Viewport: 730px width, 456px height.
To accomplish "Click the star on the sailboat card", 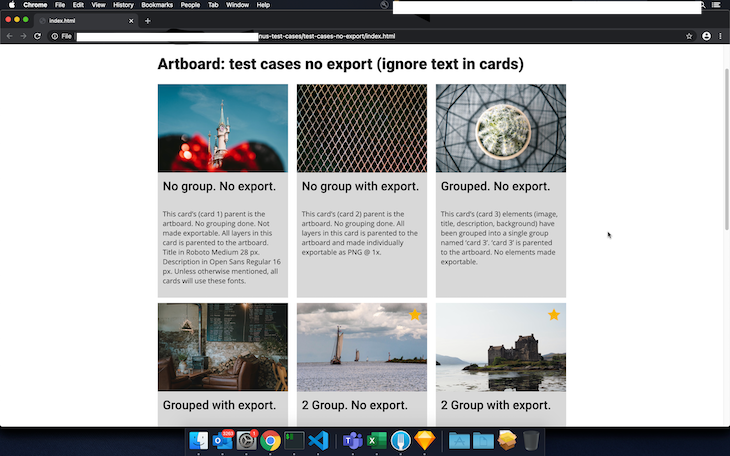I will [415, 315].
